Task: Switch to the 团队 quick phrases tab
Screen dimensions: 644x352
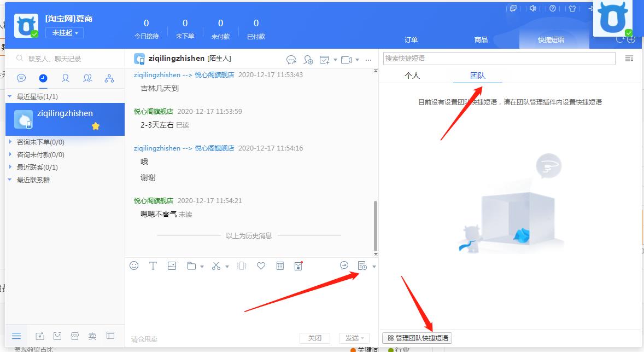Action: [478, 76]
